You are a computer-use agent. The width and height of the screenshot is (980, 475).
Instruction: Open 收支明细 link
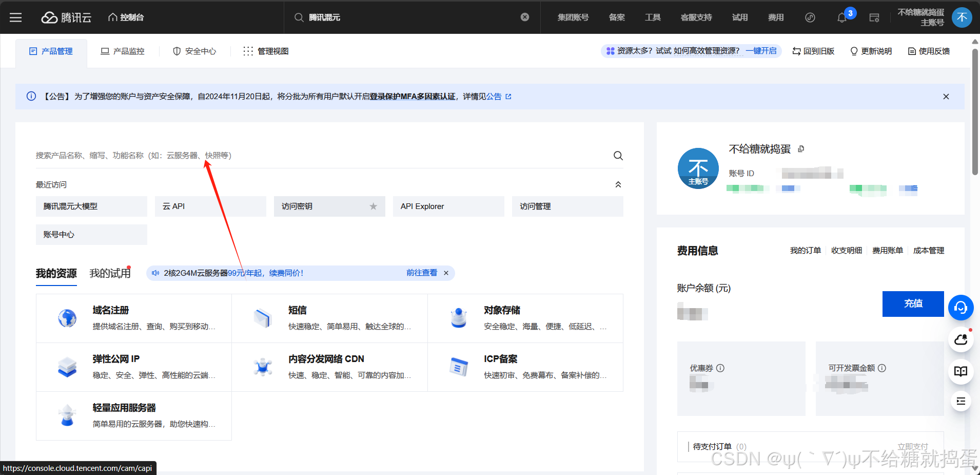pos(847,251)
